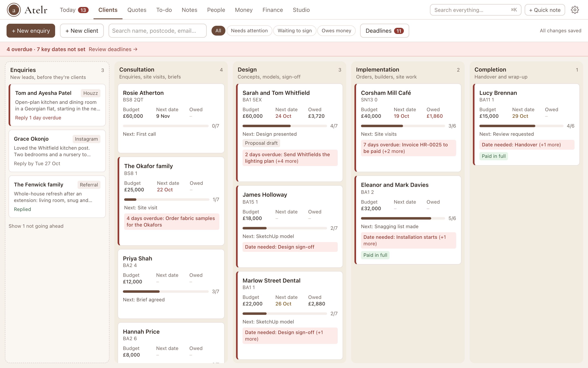Open the Rosie Atherton client card

171,118
